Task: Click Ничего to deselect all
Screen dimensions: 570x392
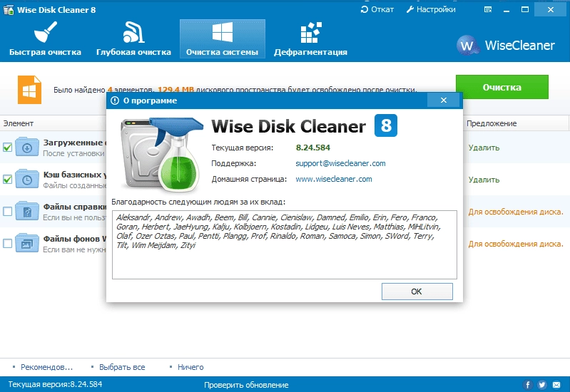Action: pos(190,367)
